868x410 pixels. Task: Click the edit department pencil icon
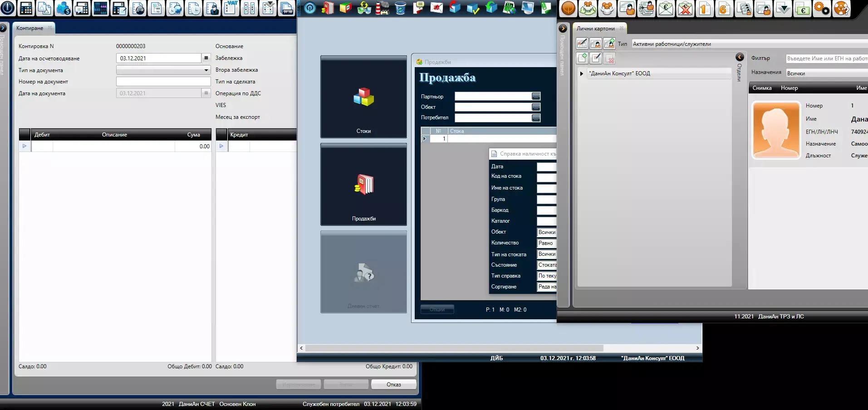[596, 58]
